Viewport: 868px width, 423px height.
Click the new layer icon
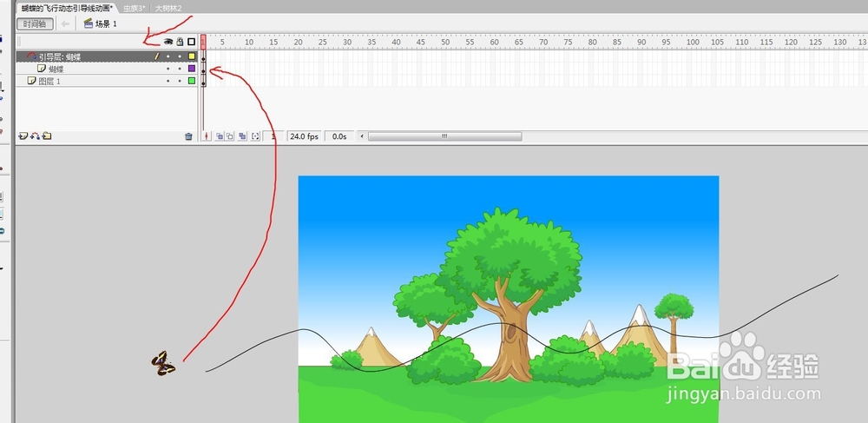[x=23, y=135]
